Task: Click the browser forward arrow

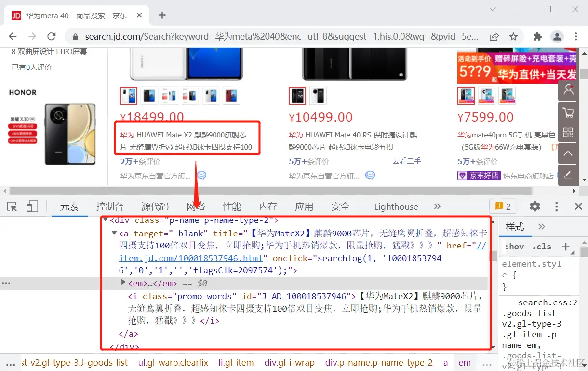Action: [32, 37]
